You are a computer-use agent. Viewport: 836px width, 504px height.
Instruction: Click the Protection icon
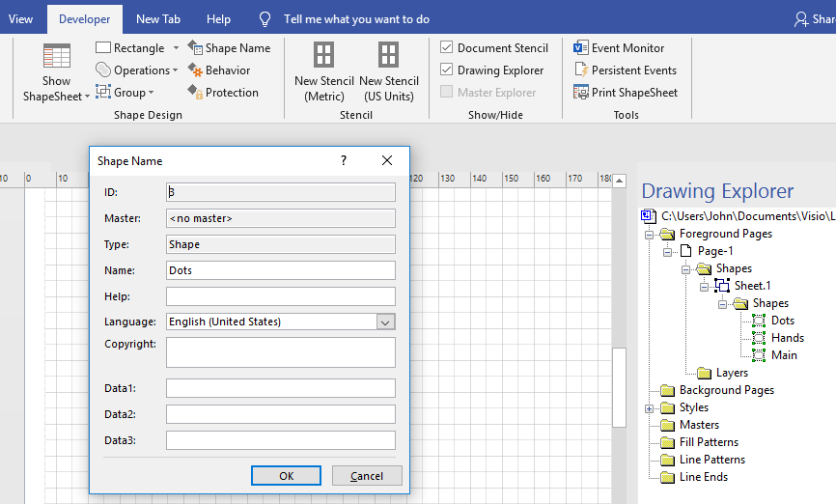point(195,93)
